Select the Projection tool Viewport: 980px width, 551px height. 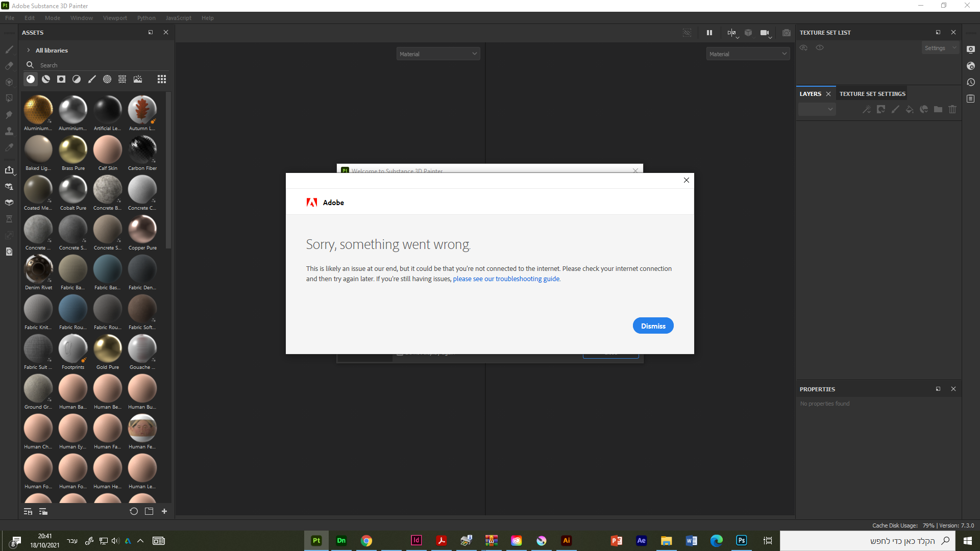pyautogui.click(x=9, y=82)
